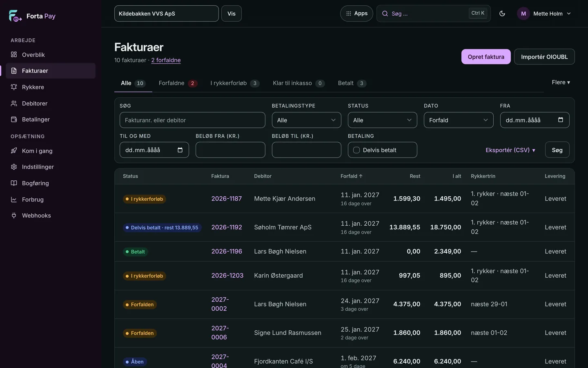Viewport: 588px width, 368px height.
Task: Click the Beløb til (kr.) input
Action: tap(306, 150)
